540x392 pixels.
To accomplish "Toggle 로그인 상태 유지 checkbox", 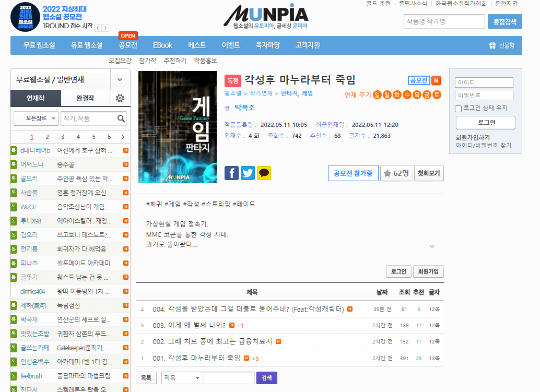I will [x=459, y=109].
